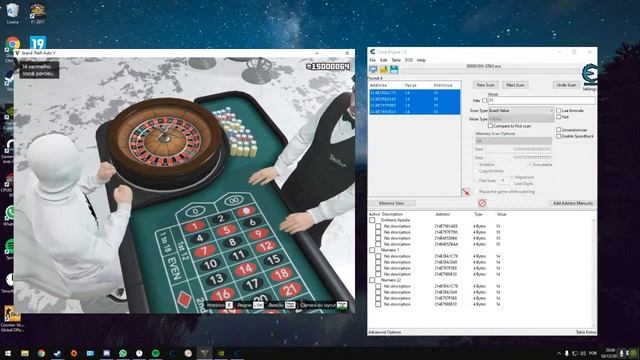640x360 pixels.
Task: Open Table Extras at window bottom
Action: [586, 332]
